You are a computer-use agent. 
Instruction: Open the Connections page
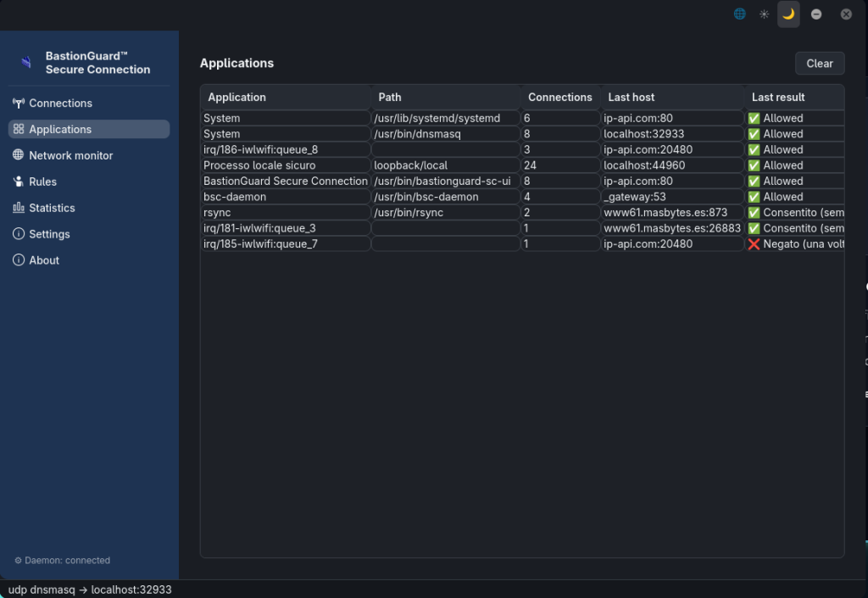[x=88, y=103]
